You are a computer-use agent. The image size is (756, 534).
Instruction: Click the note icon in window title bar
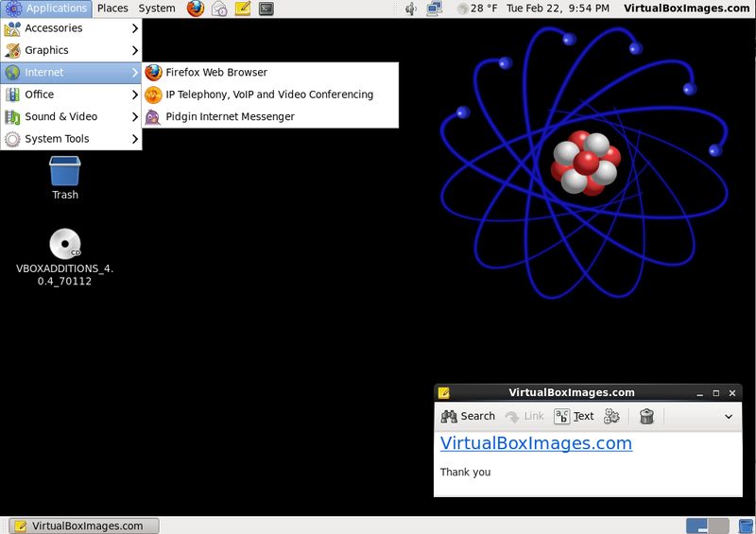tap(443, 392)
